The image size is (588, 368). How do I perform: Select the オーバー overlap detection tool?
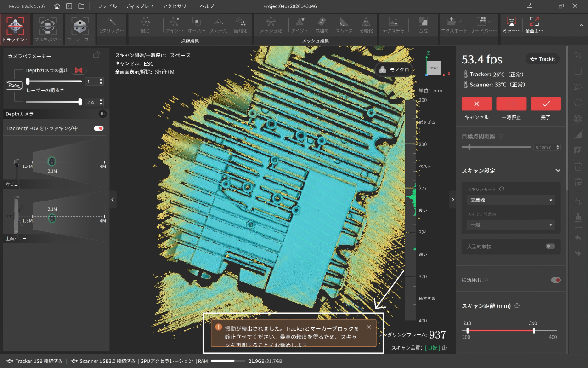click(196, 25)
